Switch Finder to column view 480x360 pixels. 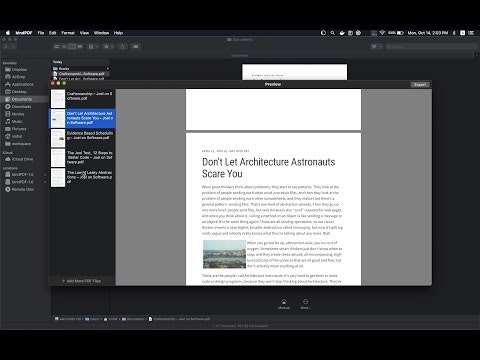(72, 47)
